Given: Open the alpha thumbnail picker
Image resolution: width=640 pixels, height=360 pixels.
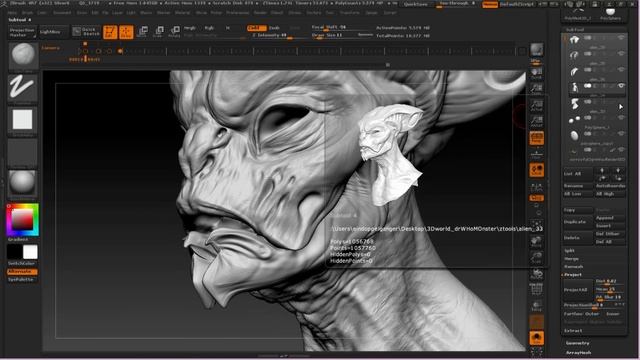Looking at the screenshot, I should 22,120.
